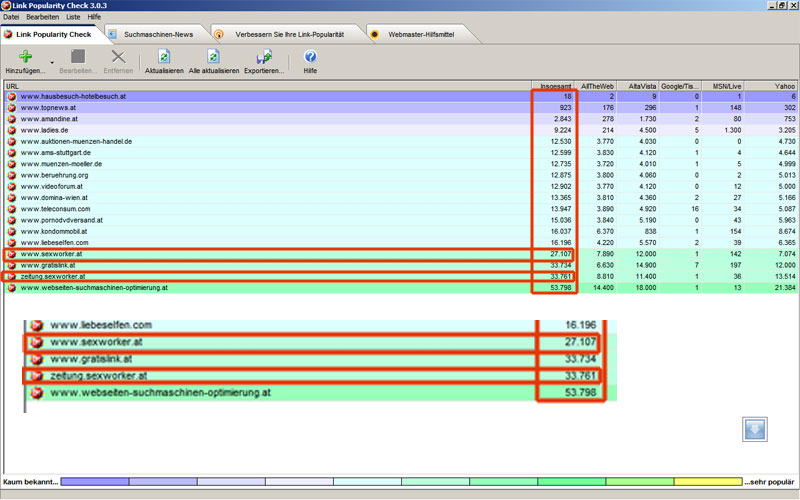Click Insgesamt value 923 for topnews
Viewport: 800px width, 500px height.
pyautogui.click(x=565, y=108)
